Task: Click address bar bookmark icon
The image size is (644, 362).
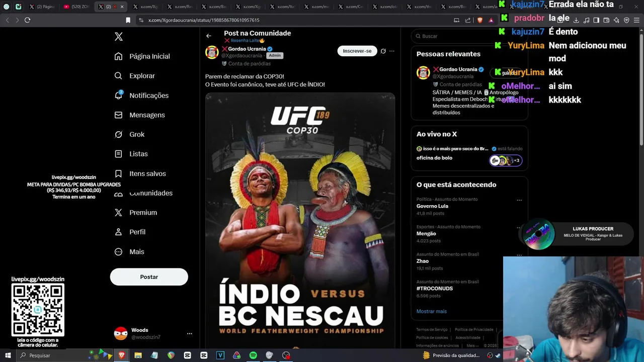Action: [128, 20]
